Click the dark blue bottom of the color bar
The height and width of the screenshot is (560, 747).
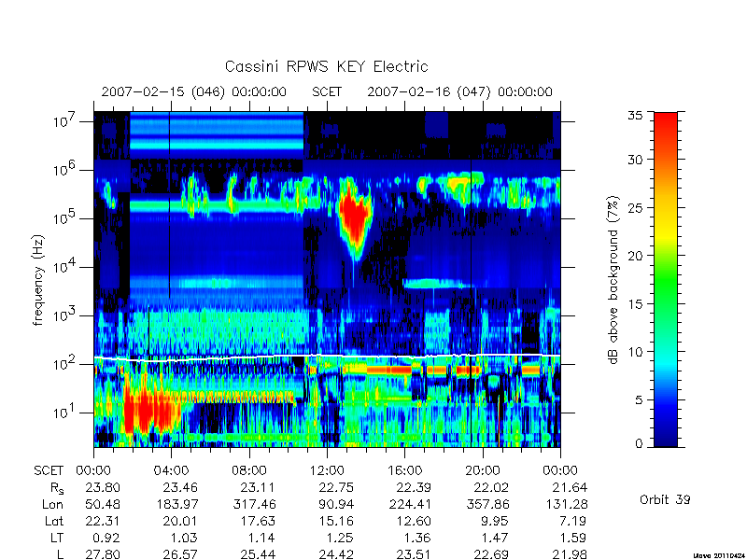click(x=666, y=436)
